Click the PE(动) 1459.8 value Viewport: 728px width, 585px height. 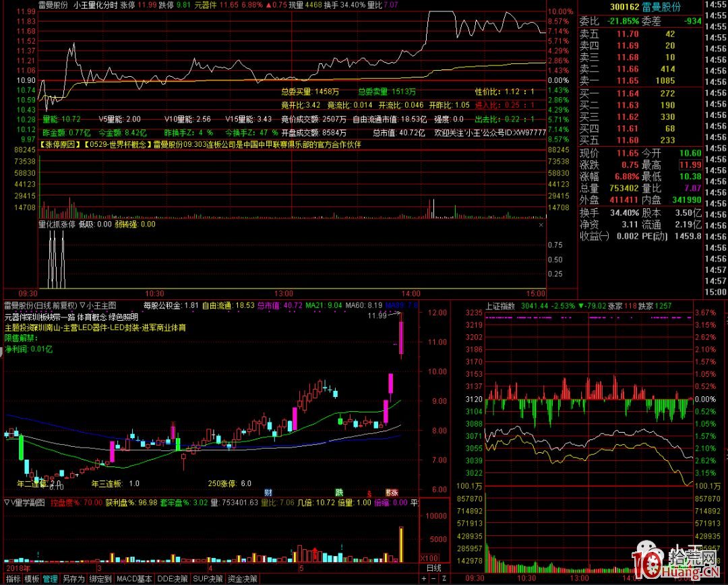pos(688,236)
